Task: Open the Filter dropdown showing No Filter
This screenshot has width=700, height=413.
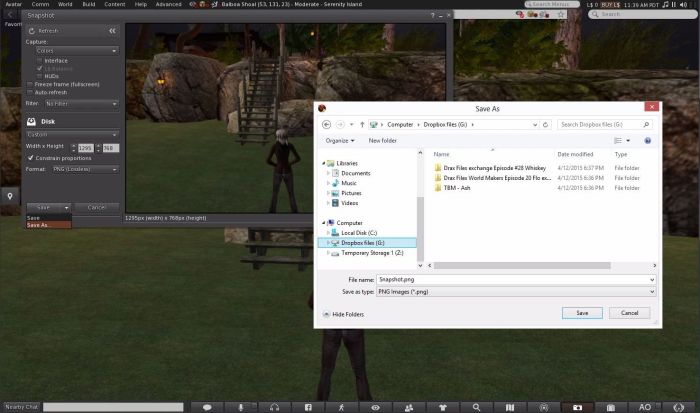Action: [x=81, y=104]
